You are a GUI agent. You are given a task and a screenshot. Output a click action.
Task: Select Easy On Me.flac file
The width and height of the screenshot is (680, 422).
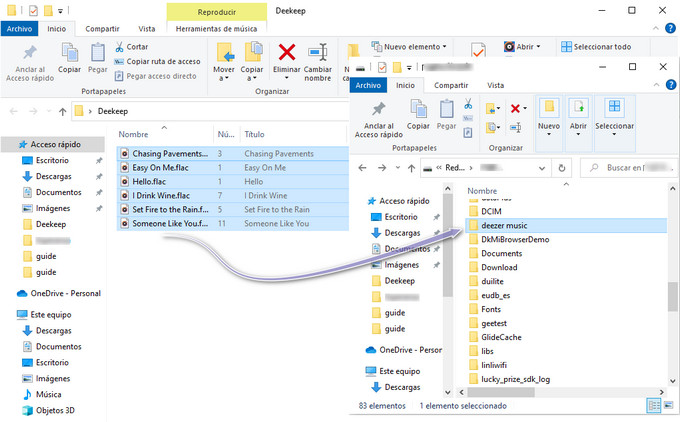(x=232, y=167)
